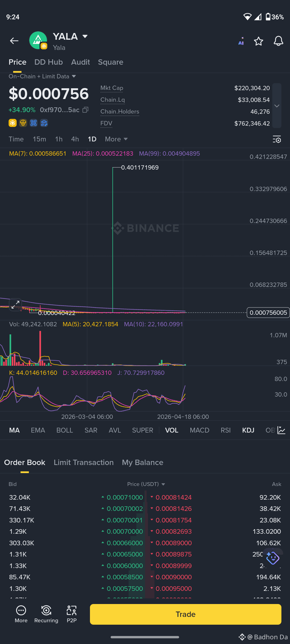Screen dimensions: 290x644
Task: Tap the back arrow
Action: coord(14,41)
